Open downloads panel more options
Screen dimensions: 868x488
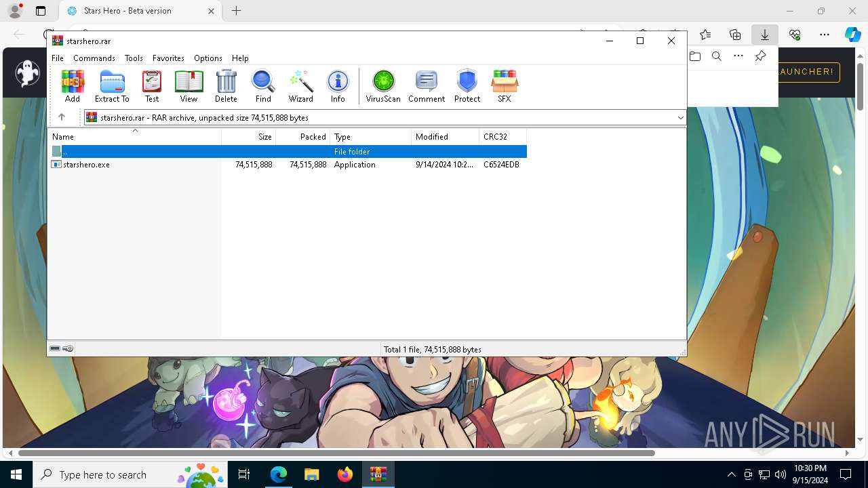coord(738,56)
